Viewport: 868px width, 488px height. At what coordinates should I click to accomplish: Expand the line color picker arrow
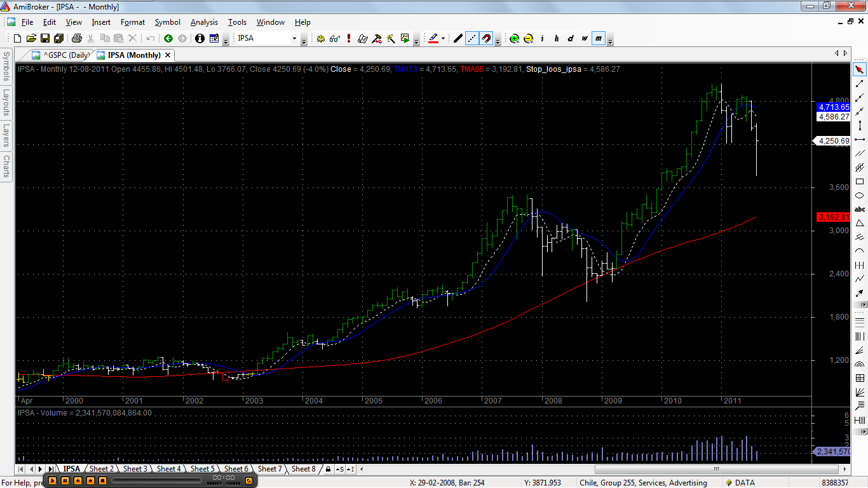click(x=443, y=39)
